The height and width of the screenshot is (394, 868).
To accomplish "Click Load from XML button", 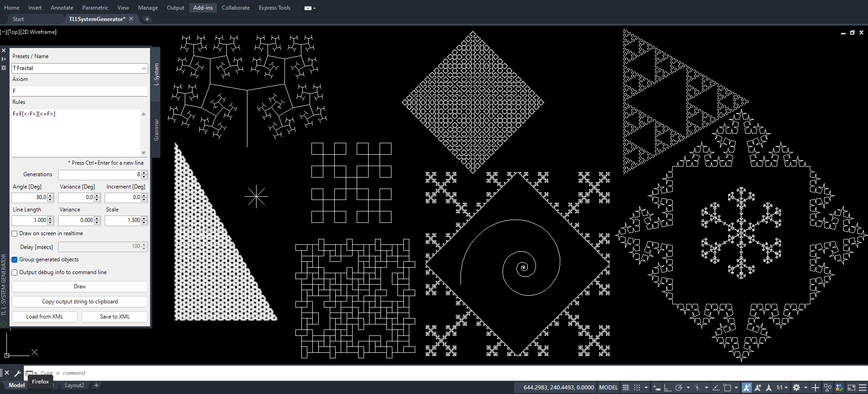I will pyautogui.click(x=44, y=317).
